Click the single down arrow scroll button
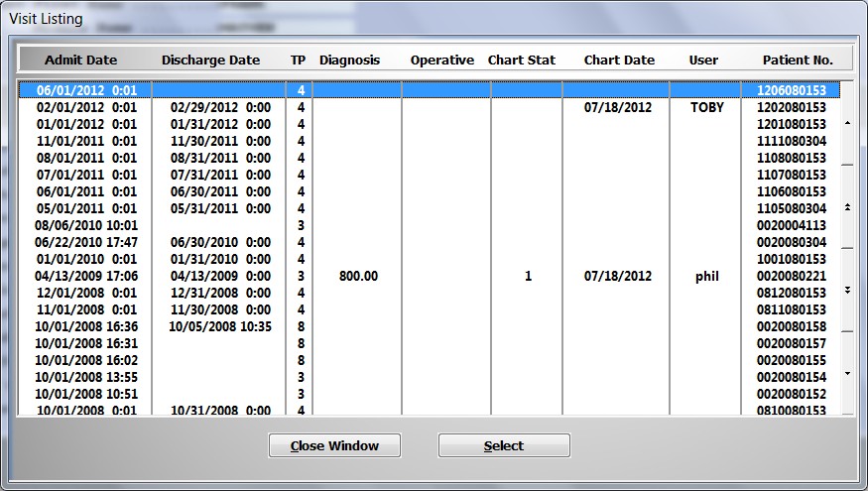868x491 pixels. [x=847, y=374]
